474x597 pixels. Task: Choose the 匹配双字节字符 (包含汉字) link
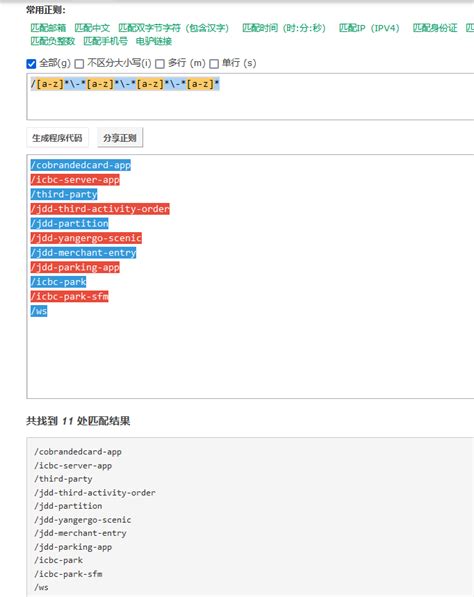(x=174, y=28)
